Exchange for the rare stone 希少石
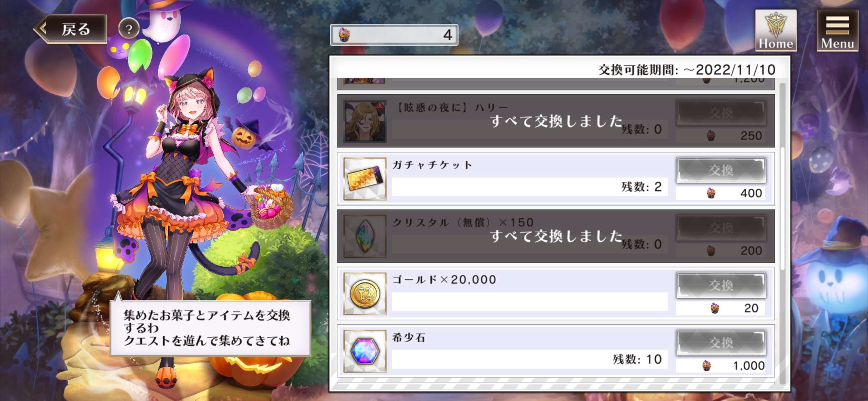 721,343
